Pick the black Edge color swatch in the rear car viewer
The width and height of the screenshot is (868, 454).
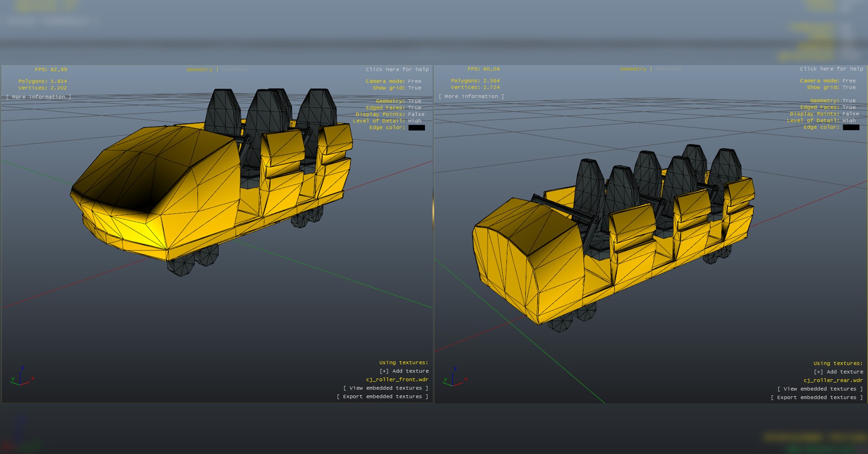850,127
